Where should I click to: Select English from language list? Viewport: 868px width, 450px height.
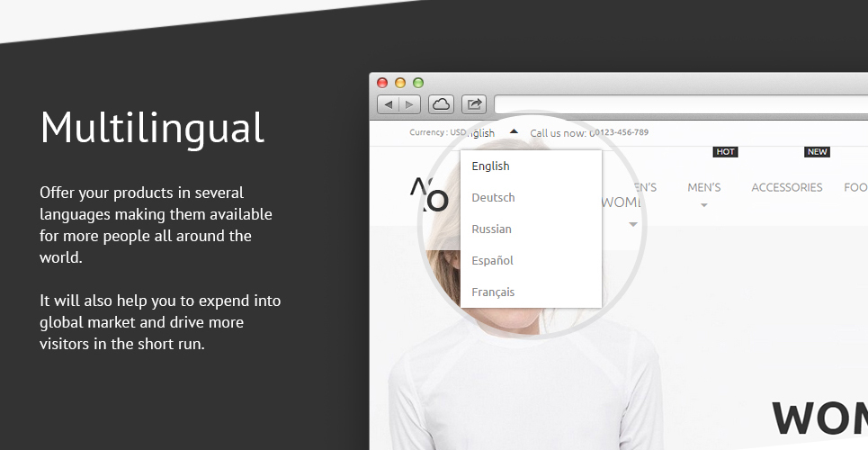pos(490,166)
